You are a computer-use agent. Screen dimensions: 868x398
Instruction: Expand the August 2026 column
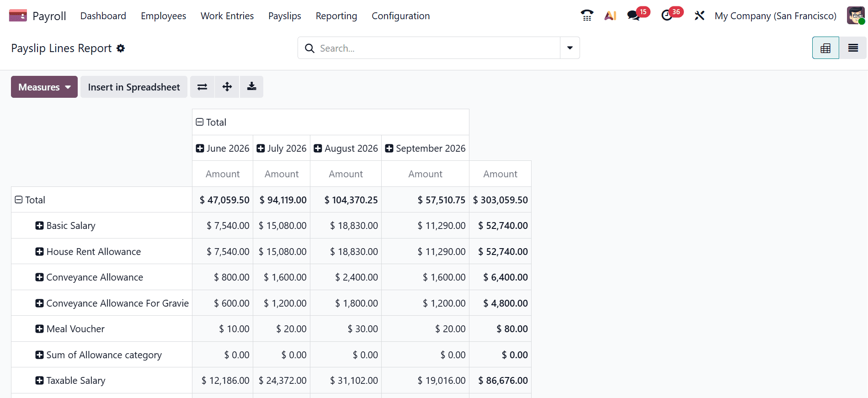(x=318, y=149)
